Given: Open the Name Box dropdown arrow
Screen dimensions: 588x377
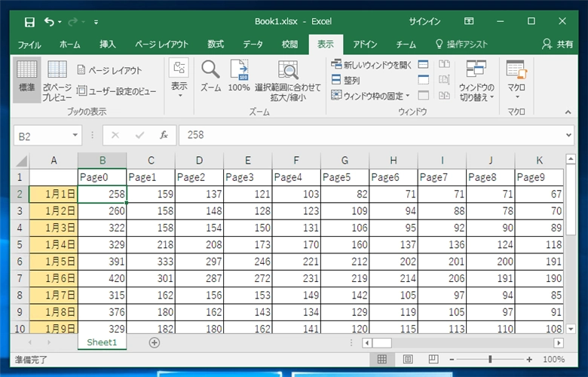Looking at the screenshot, I should [75, 135].
